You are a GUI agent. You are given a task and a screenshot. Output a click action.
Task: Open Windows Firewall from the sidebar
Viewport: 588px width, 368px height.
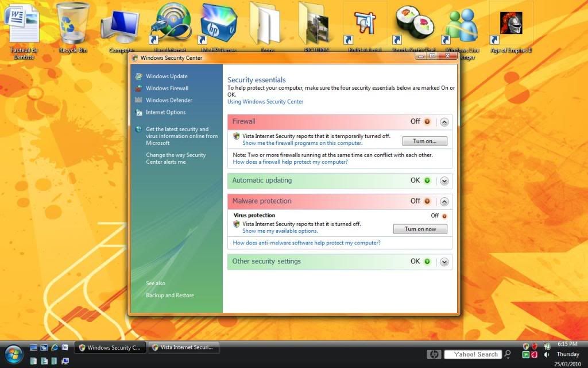tap(167, 88)
